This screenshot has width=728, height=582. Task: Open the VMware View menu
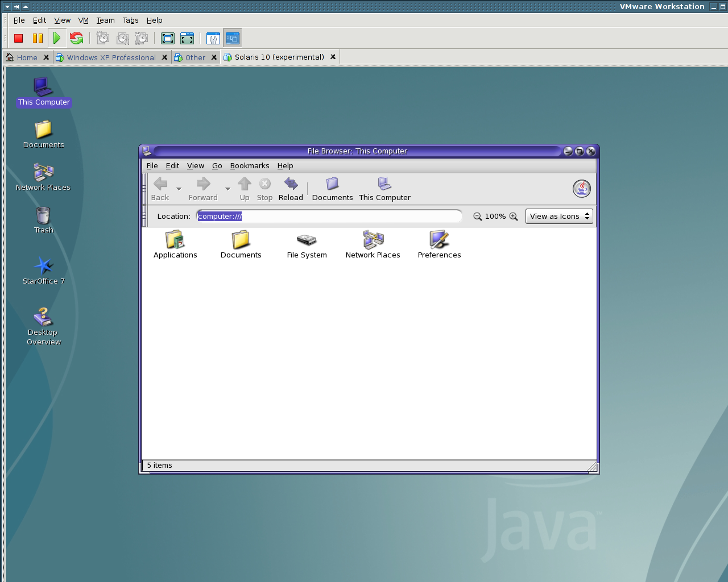coord(63,20)
